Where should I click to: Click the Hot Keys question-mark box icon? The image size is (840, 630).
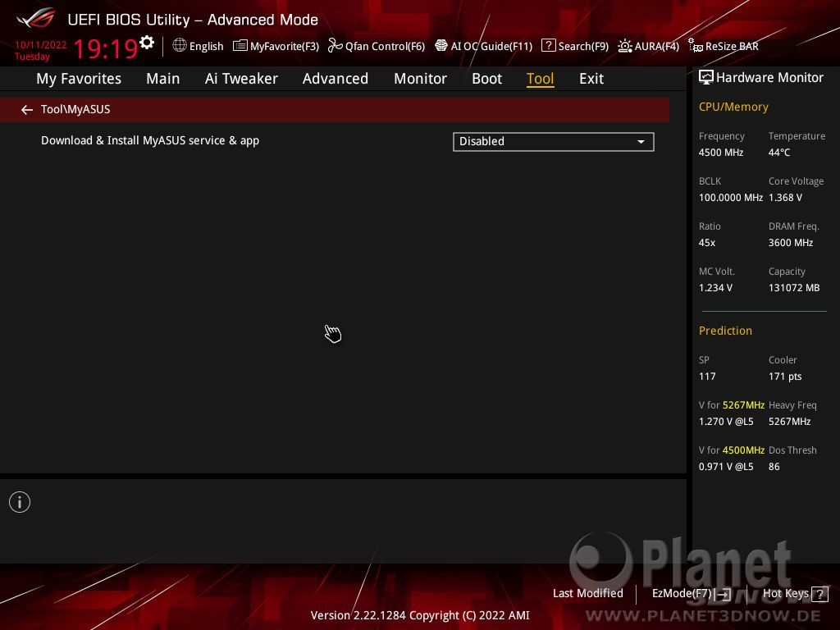click(x=819, y=594)
